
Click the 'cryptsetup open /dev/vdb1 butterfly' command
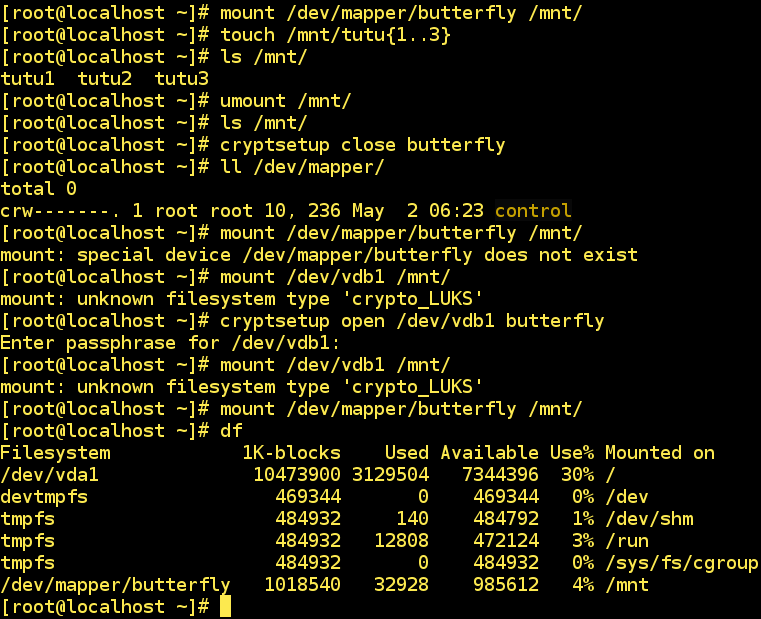[411, 320]
